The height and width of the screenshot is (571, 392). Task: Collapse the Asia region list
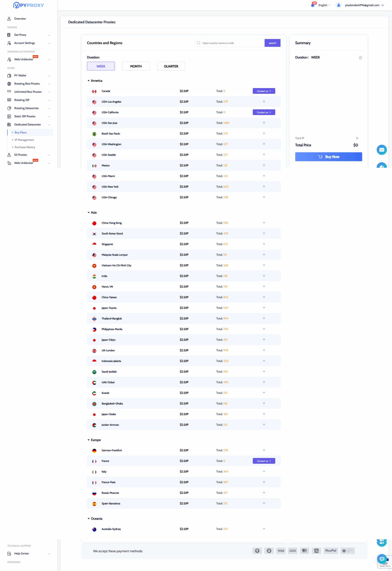click(x=89, y=212)
